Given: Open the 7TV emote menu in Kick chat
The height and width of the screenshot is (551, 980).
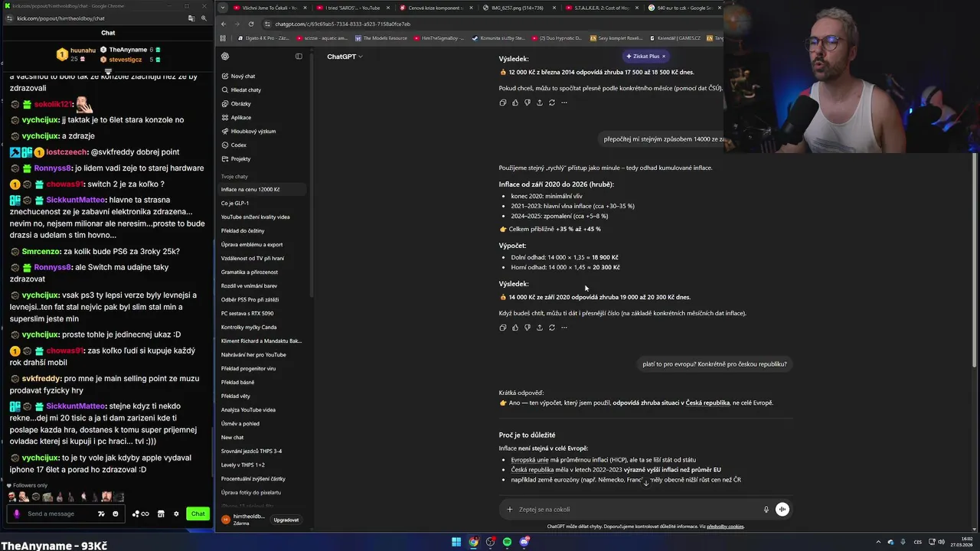Looking at the screenshot, I should point(101,514).
